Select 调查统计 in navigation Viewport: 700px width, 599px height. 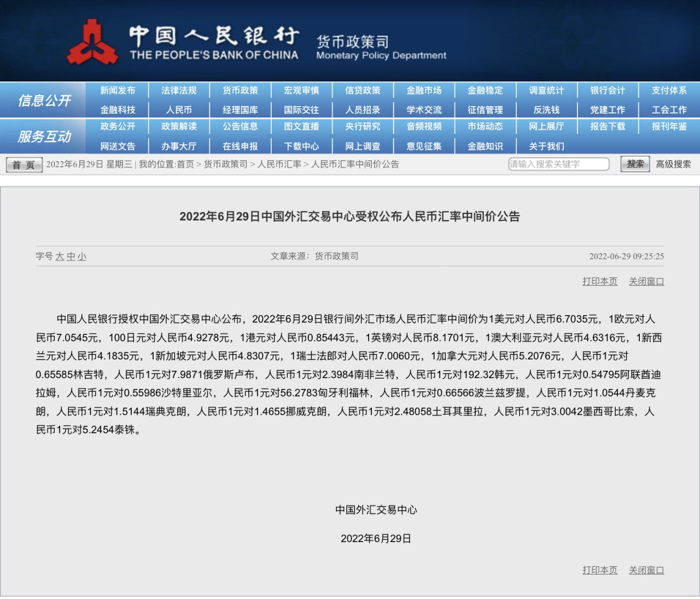point(546,90)
